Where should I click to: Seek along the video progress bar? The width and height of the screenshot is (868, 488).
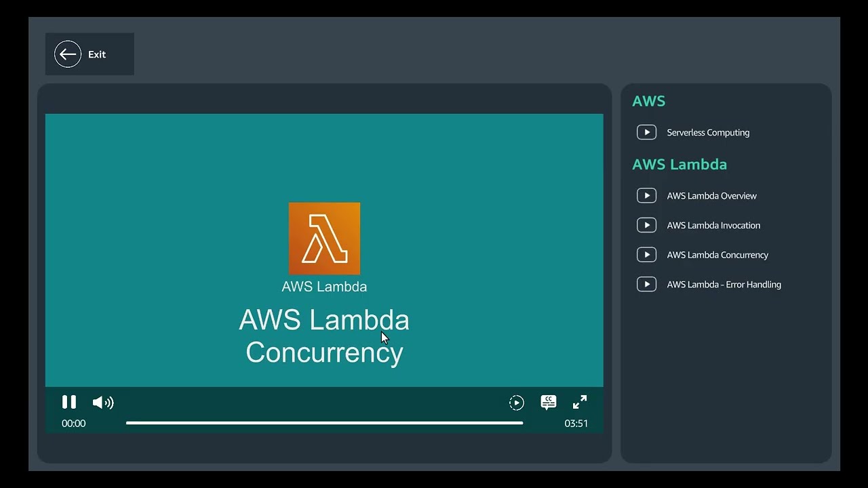click(x=324, y=423)
